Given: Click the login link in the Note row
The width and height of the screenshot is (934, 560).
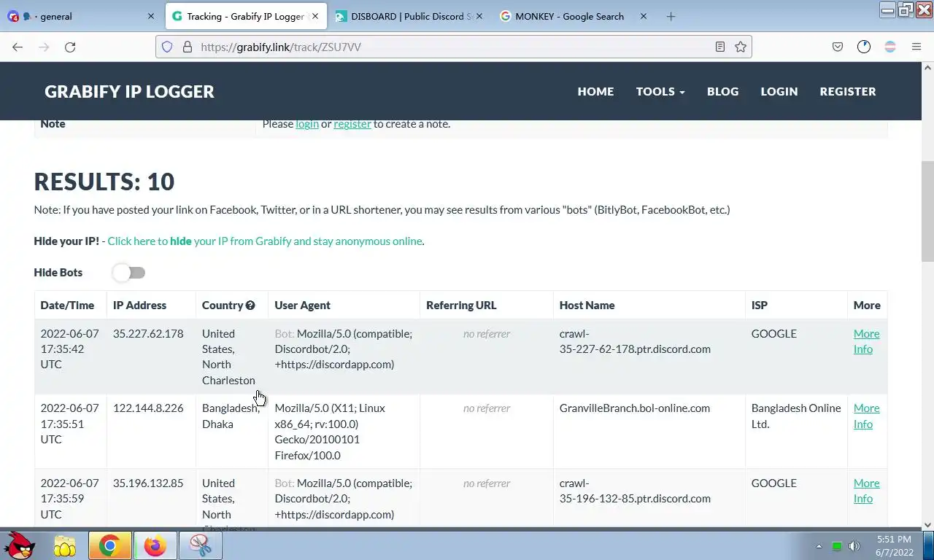Looking at the screenshot, I should (x=307, y=123).
